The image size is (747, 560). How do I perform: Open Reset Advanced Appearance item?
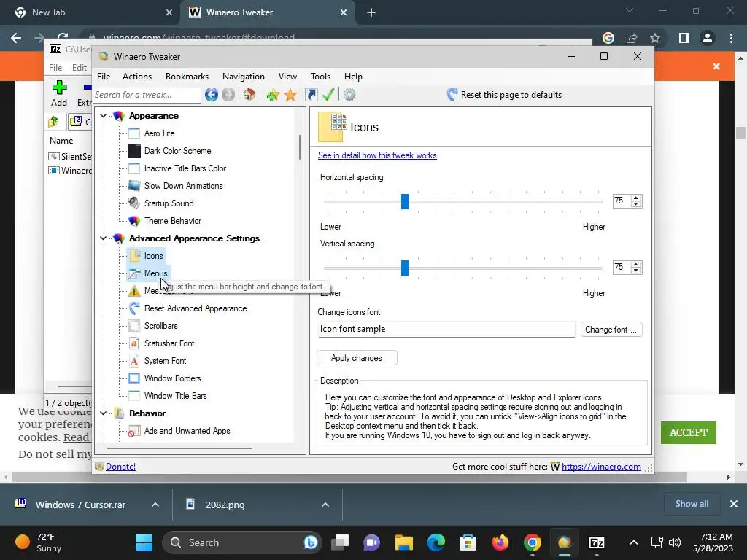pos(196,308)
